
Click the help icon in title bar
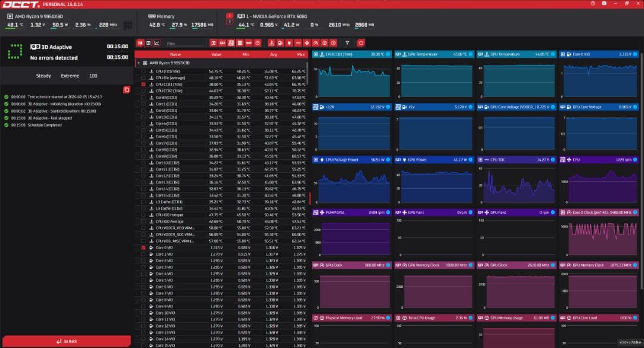[x=593, y=4]
